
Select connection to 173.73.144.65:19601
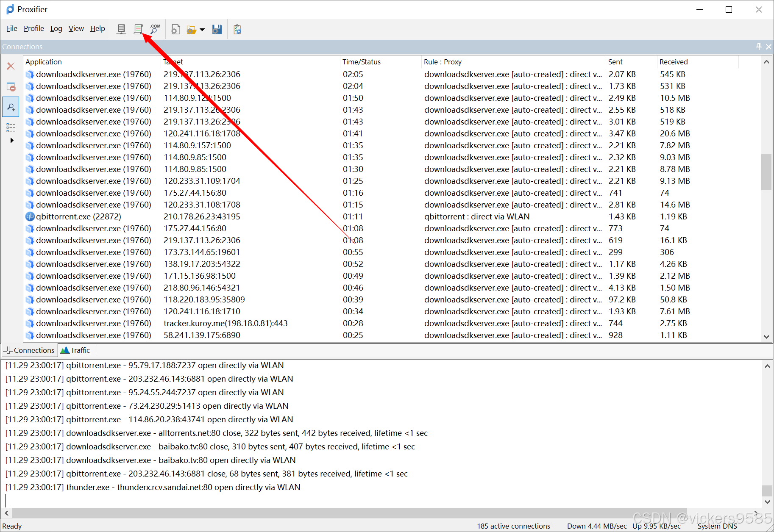pyautogui.click(x=392, y=252)
